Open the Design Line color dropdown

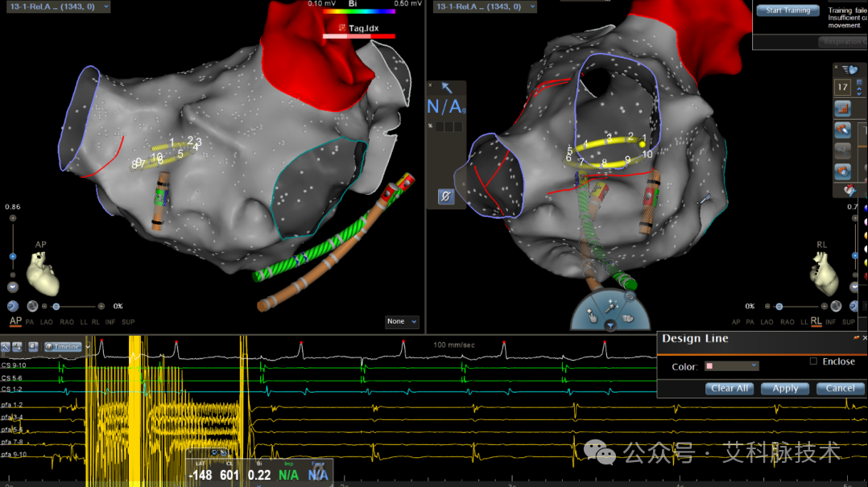(731, 365)
